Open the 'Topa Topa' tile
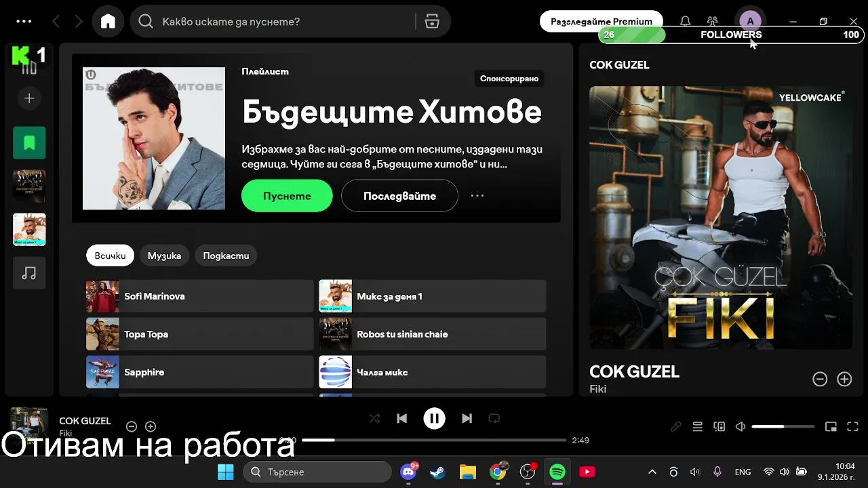Image resolution: width=868 pixels, height=488 pixels. pyautogui.click(x=199, y=334)
